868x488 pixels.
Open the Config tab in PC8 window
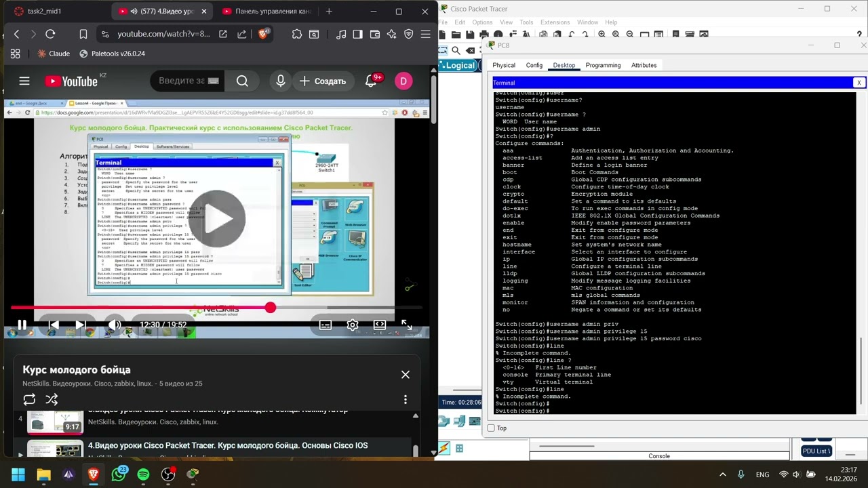coord(534,65)
